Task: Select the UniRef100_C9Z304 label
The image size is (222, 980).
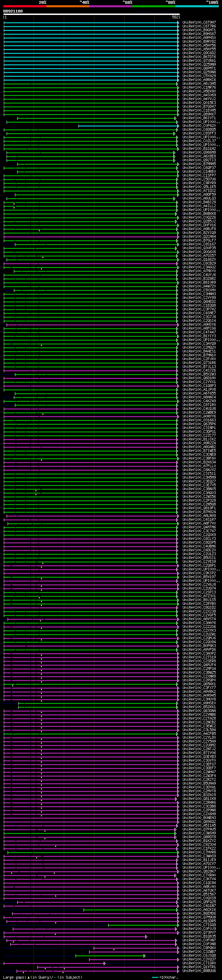Action: 199,844
